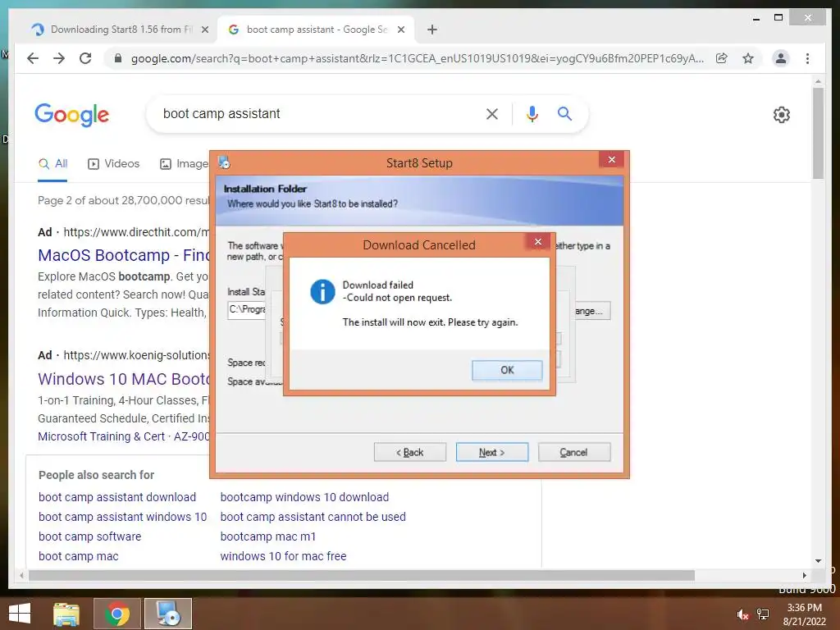840x630 pixels.
Task: Switch to the boot camp assistant Google tab
Action: click(317, 30)
